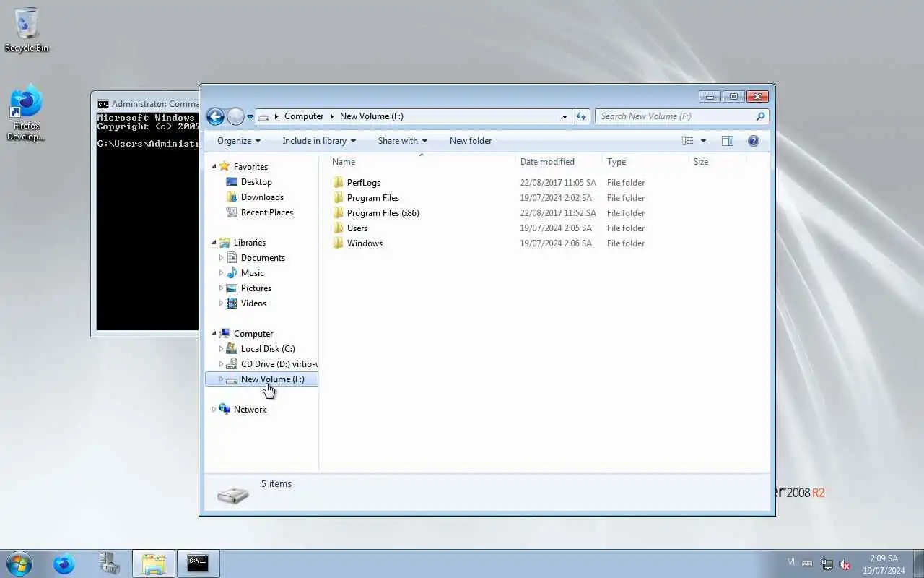This screenshot has height=578, width=924.
Task: Select the Program Files (x86) folder icon
Action: pos(338,213)
